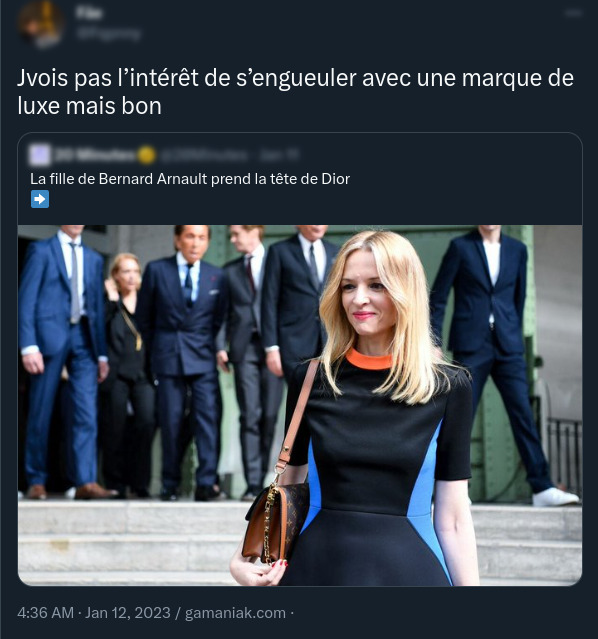598x639 pixels.
Task: Open the quoted account's blurred @handle
Action: [x=203, y=155]
